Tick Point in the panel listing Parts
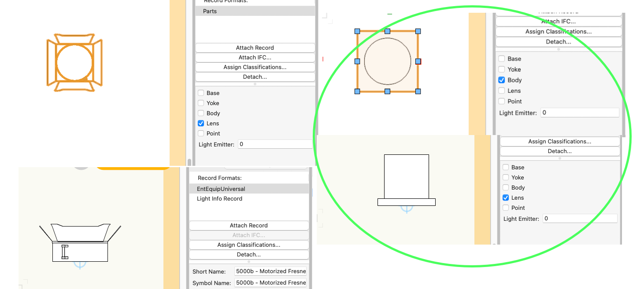644x289 pixels. (201, 133)
